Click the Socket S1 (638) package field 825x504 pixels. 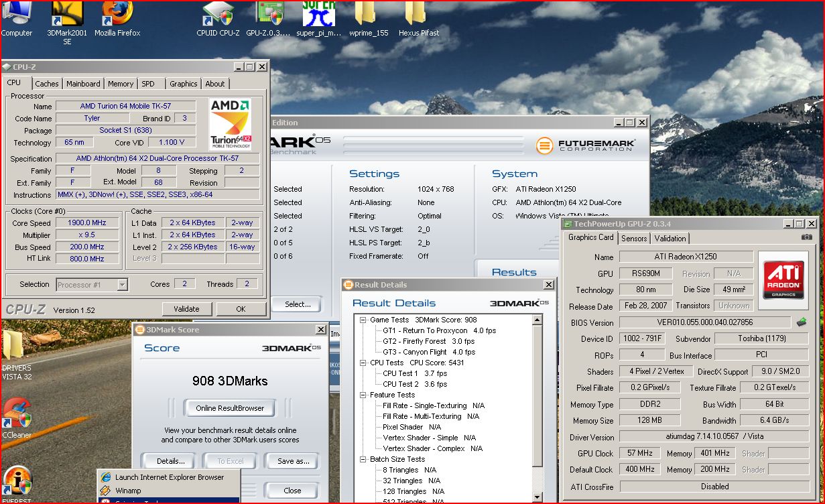click(125, 130)
